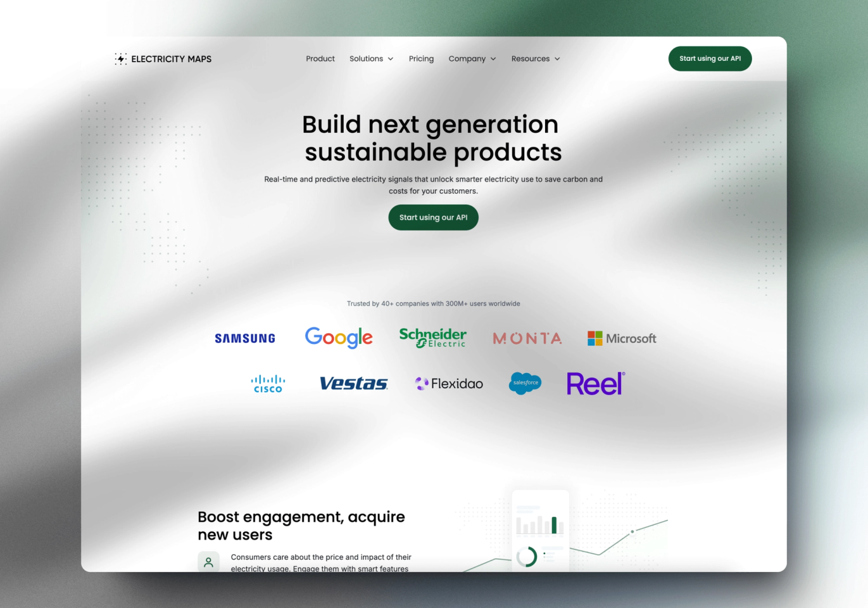Click the Salesforce cloud logo
The width and height of the screenshot is (868, 608).
coord(525,383)
